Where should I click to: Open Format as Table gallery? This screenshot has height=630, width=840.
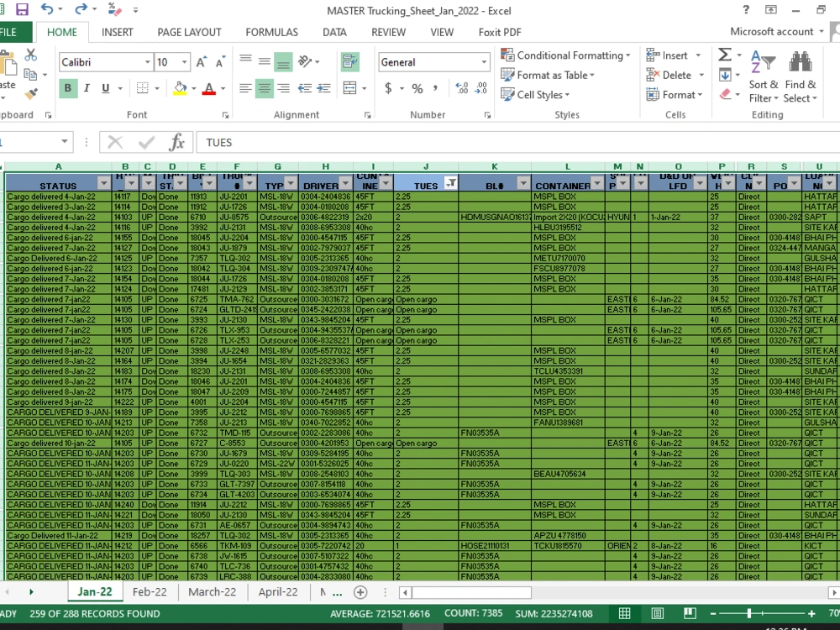click(x=548, y=75)
